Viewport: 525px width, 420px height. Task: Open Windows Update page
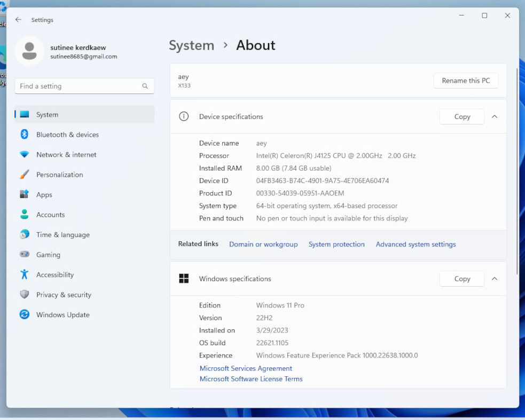[x=84, y=315]
